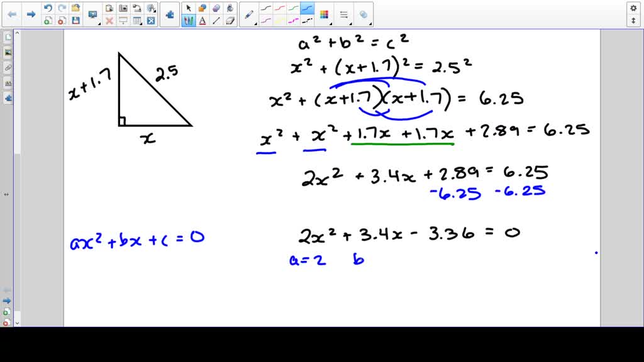Open toolbar customization with the gear
Image resolution: width=644 pixels, height=362 pixels.
[633, 8]
